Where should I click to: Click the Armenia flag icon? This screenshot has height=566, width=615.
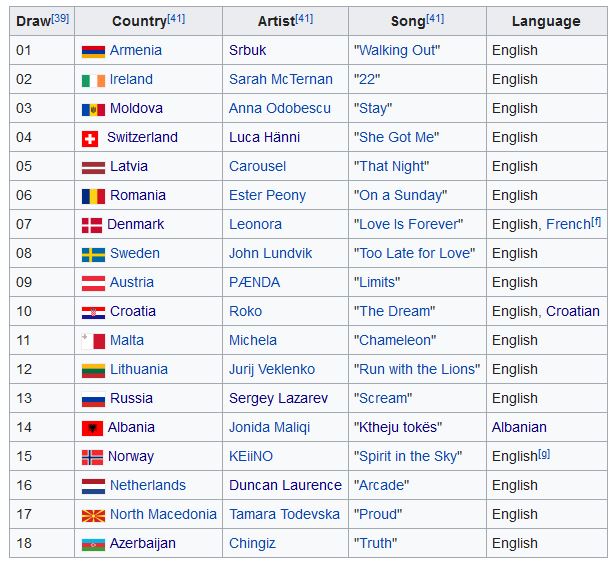[x=93, y=51]
